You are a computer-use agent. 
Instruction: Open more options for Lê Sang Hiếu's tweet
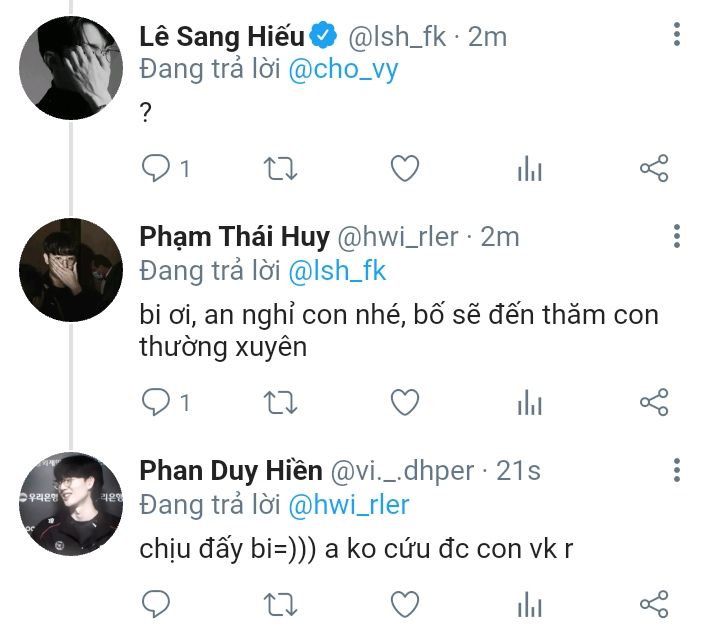click(x=677, y=36)
